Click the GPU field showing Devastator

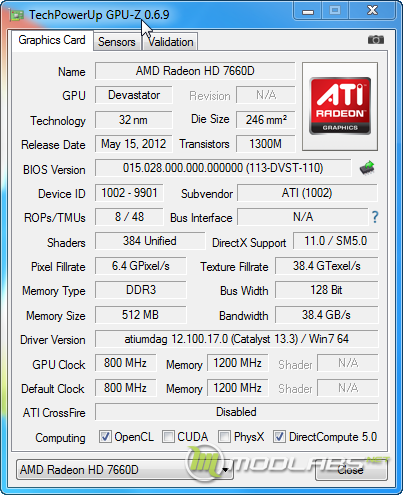pos(134,95)
